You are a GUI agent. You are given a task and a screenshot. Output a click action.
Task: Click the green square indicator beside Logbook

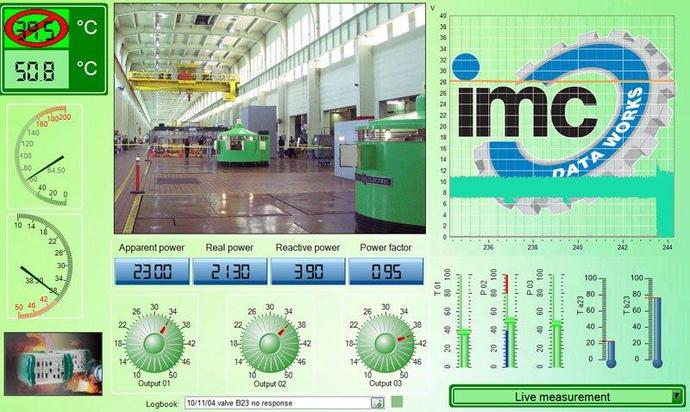(397, 401)
